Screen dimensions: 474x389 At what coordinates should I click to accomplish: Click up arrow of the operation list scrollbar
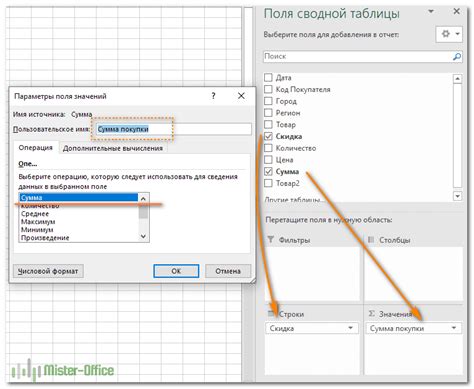[x=143, y=199]
